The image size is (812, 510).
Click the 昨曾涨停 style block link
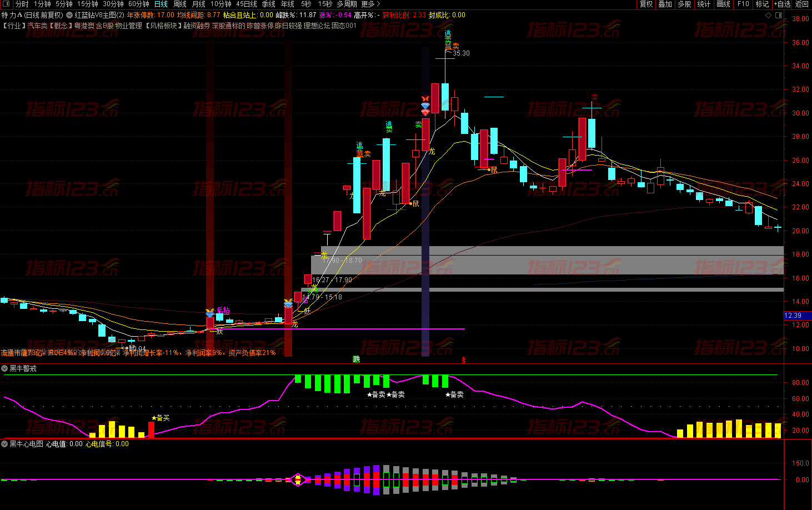[x=260, y=26]
